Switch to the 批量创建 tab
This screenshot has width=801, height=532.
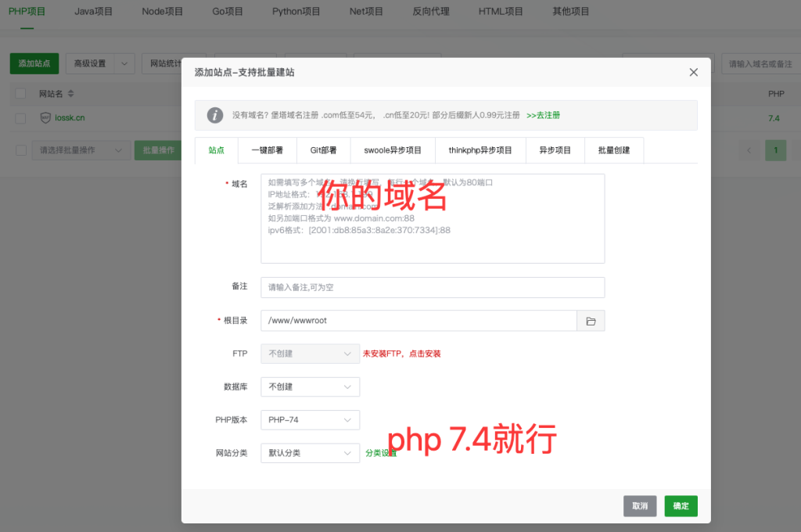[615, 149]
